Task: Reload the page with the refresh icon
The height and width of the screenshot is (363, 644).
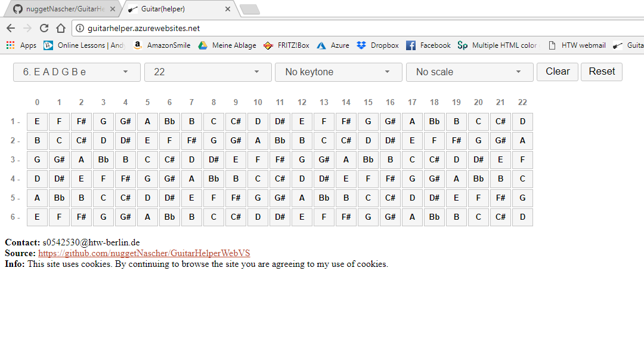Action: tap(44, 28)
